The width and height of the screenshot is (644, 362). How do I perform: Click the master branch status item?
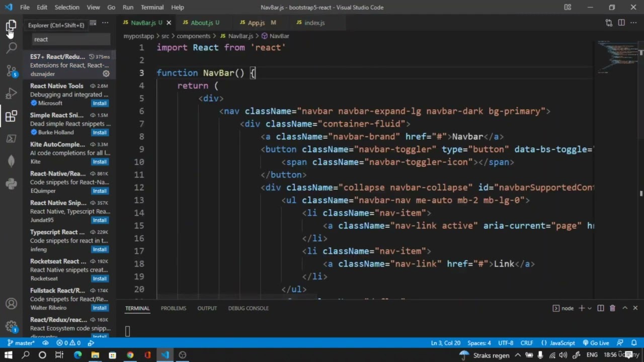coord(21,343)
